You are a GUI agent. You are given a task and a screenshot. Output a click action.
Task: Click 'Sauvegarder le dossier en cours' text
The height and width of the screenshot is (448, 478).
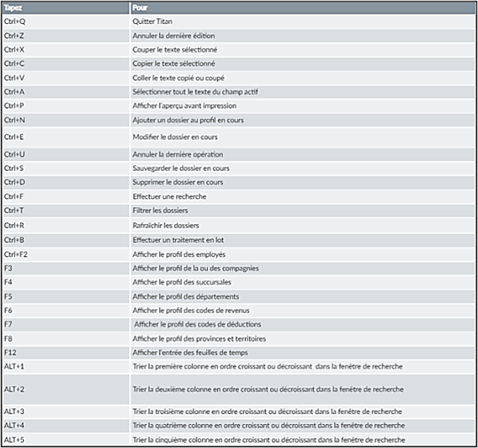[181, 168]
